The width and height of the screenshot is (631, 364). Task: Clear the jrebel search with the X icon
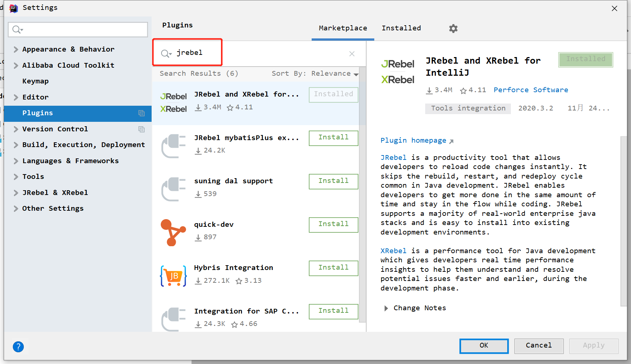click(x=352, y=54)
